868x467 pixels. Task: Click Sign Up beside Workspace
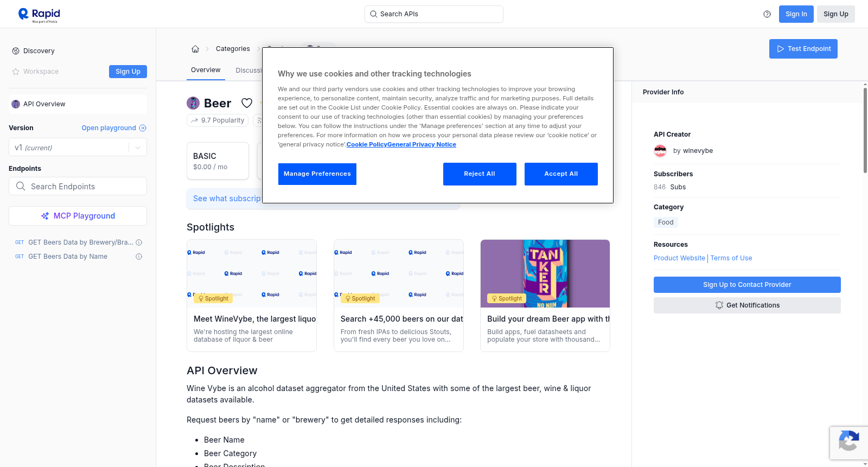point(128,72)
